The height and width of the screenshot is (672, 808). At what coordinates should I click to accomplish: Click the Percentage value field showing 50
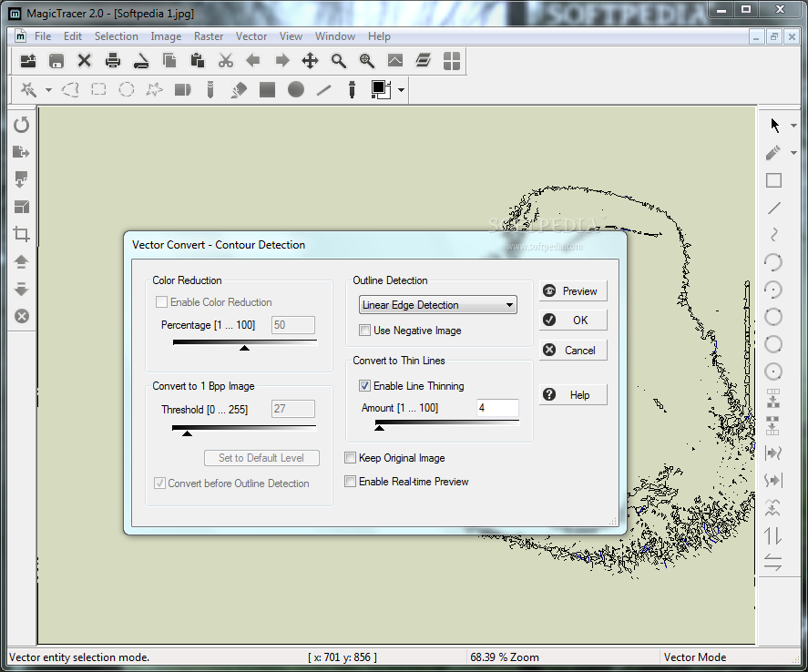tap(292, 325)
